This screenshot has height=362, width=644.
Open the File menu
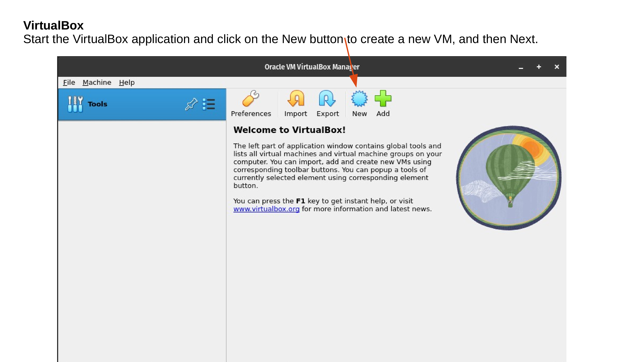click(69, 82)
